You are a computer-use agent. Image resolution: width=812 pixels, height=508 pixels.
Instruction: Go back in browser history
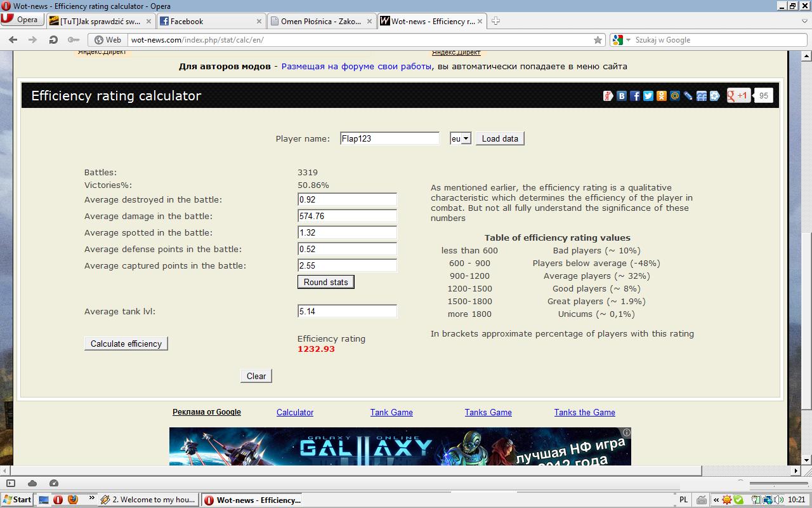click(13, 39)
